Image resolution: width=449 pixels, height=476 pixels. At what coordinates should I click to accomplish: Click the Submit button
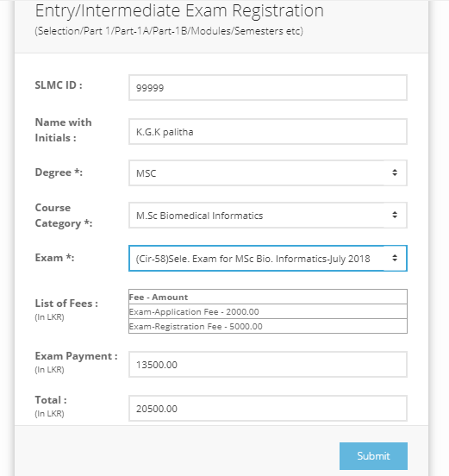(373, 456)
